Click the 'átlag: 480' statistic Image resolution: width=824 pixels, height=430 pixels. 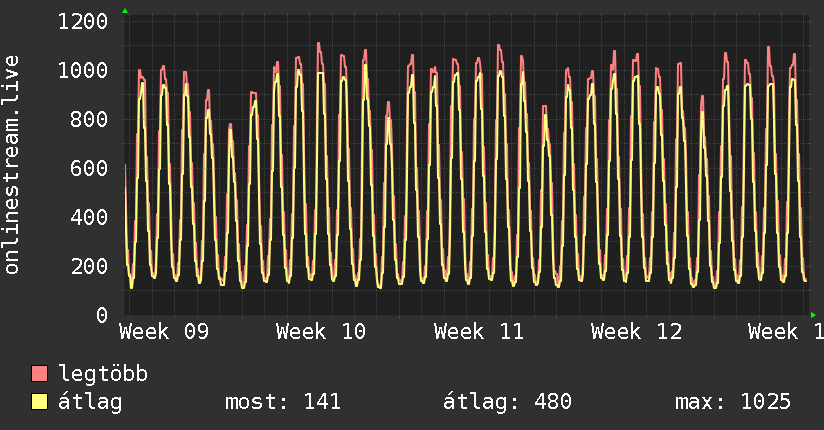tap(507, 402)
